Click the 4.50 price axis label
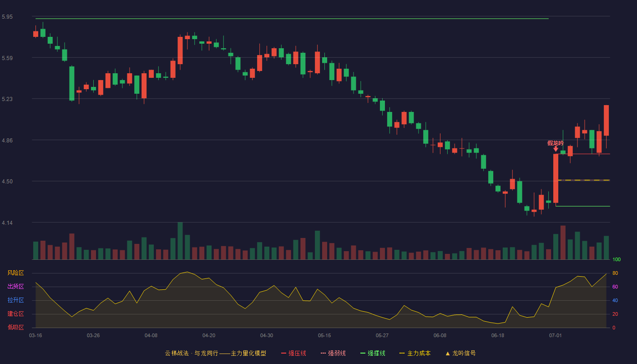The width and height of the screenshot is (637, 364). point(7,182)
